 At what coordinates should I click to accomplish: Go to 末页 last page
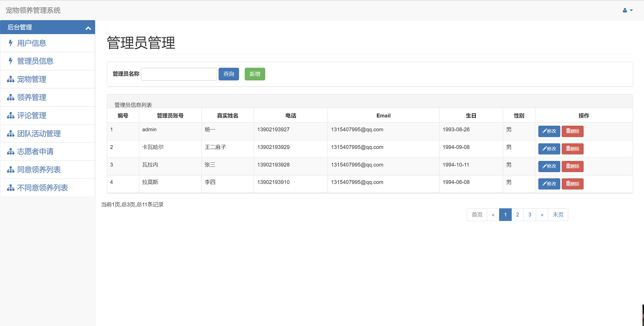tap(558, 215)
